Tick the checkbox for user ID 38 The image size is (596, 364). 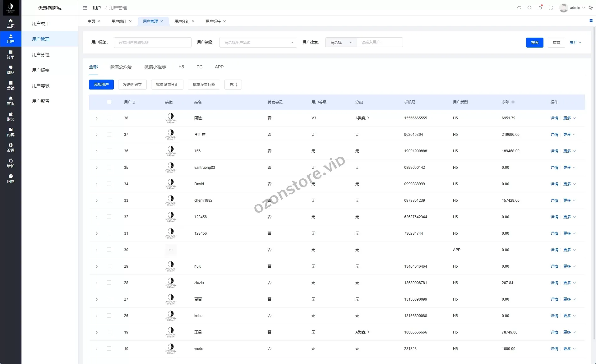pos(109,118)
